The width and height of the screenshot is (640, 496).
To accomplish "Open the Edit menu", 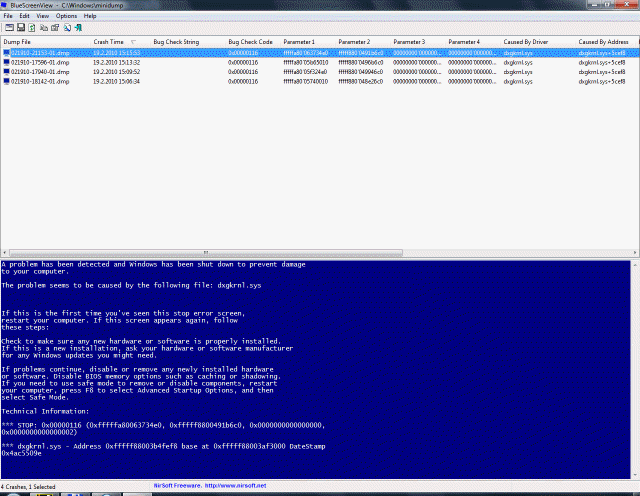I will (24, 16).
